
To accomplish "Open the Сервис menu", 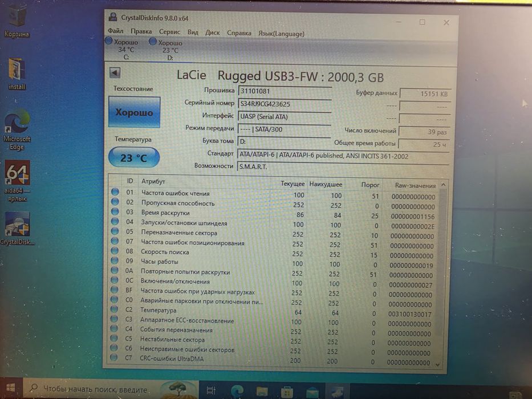I will [169, 31].
